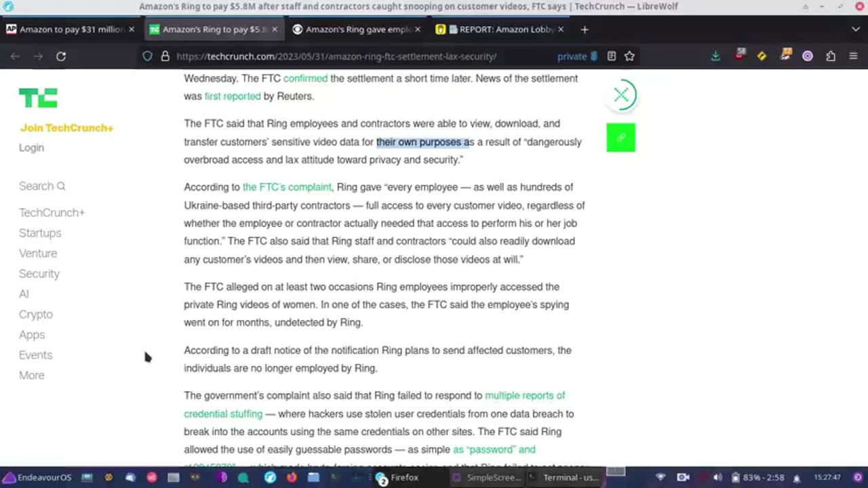Open the Crypto section in sidebar
Screen dimensions: 868x488
(36, 314)
